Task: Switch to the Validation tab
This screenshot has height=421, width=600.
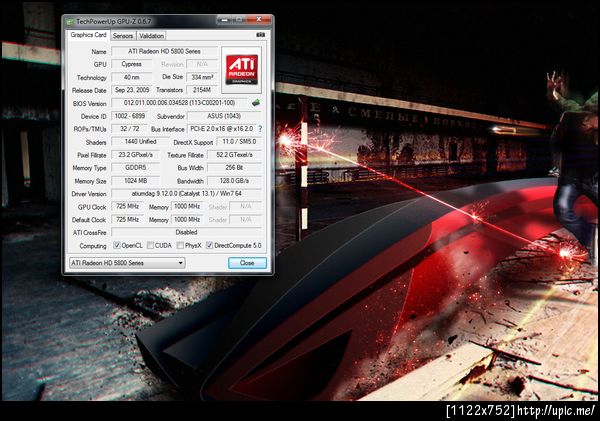Action: click(x=152, y=36)
